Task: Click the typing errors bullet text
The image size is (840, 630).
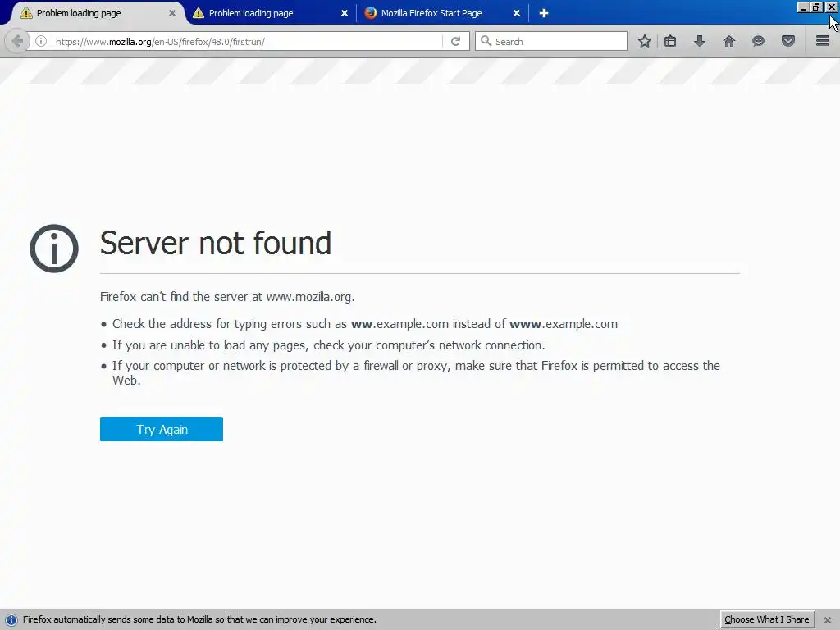Action: [365, 324]
